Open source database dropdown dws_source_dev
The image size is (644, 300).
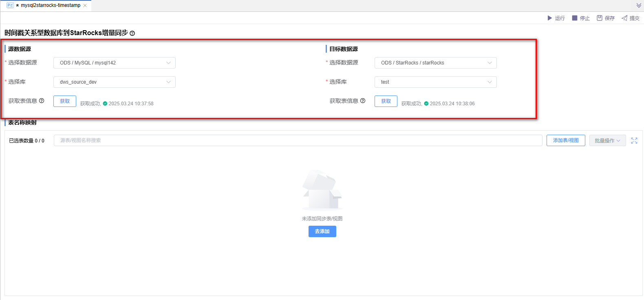pos(115,82)
